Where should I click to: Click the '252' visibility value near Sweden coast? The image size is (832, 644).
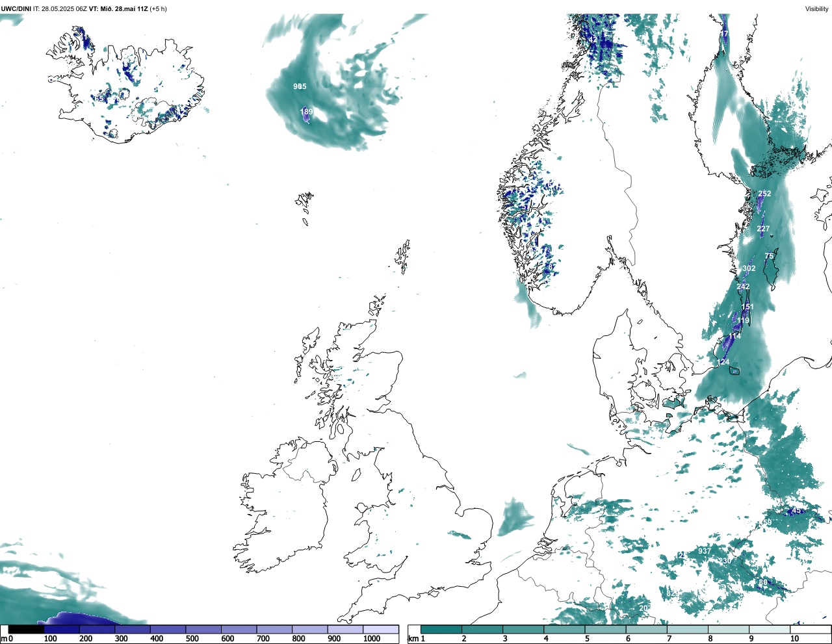click(x=764, y=194)
